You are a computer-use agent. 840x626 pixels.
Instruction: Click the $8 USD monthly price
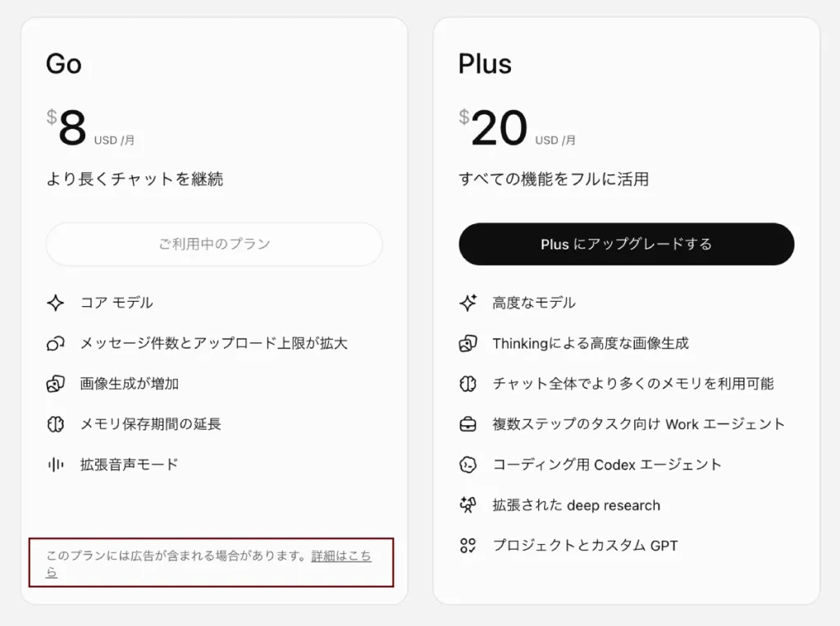pos(90,127)
